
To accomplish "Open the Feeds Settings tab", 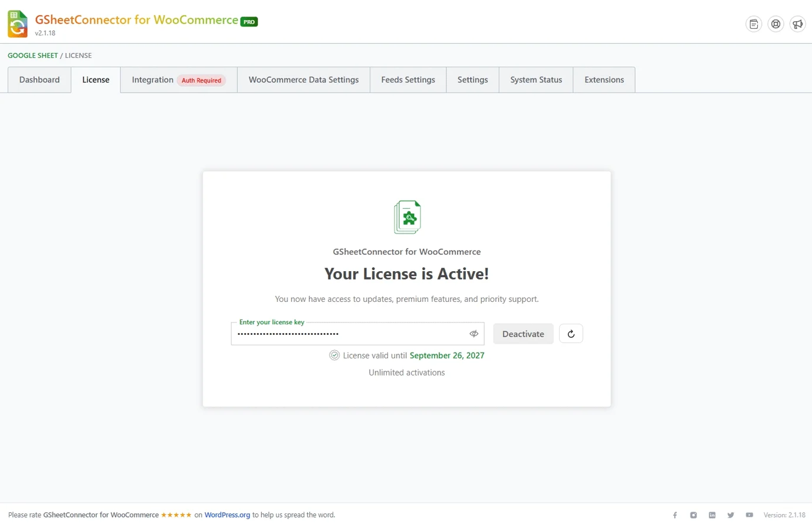I will point(408,80).
